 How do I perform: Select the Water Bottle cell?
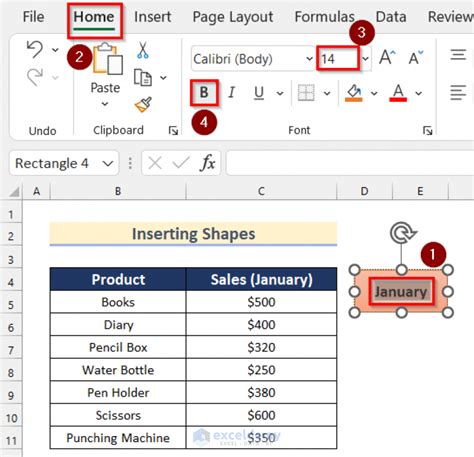pyautogui.click(x=118, y=370)
